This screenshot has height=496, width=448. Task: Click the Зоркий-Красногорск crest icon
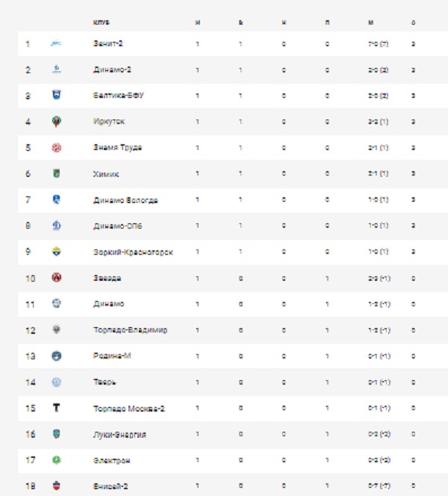57,252
